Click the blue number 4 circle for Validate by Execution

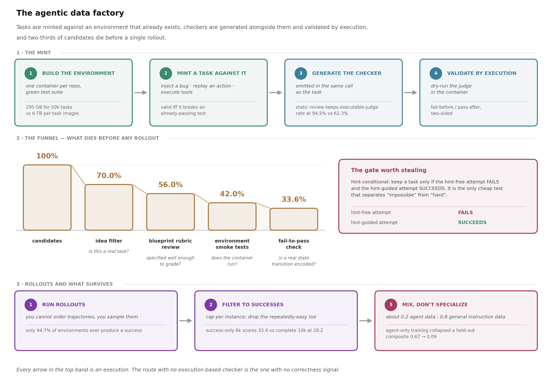point(436,73)
